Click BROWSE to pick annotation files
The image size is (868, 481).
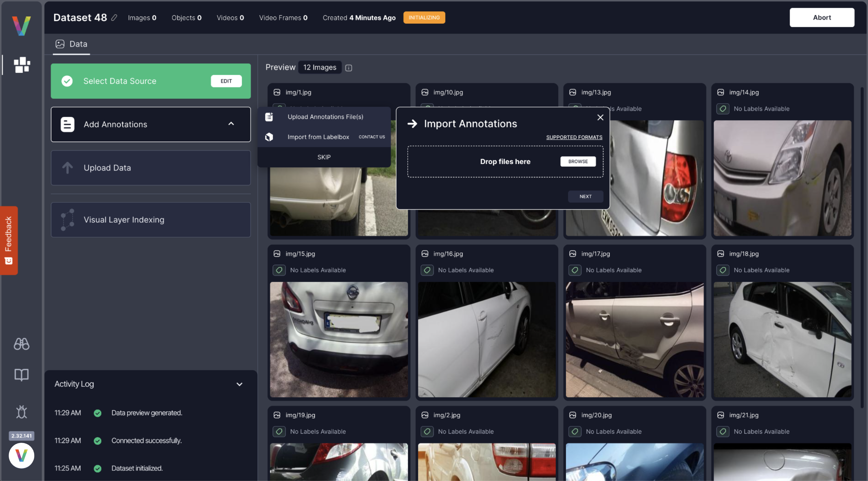click(578, 161)
